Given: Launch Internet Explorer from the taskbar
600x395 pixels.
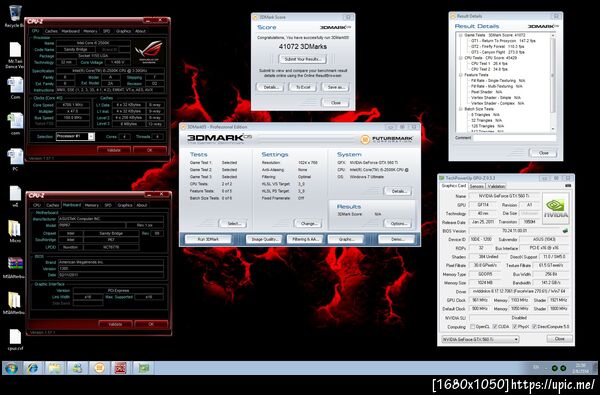Looking at the screenshot, I should 33,368.
